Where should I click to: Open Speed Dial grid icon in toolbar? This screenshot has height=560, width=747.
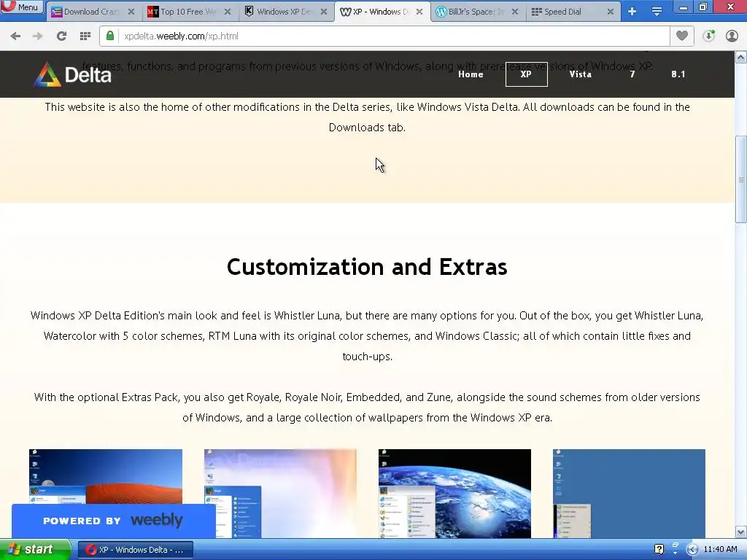[x=85, y=36]
